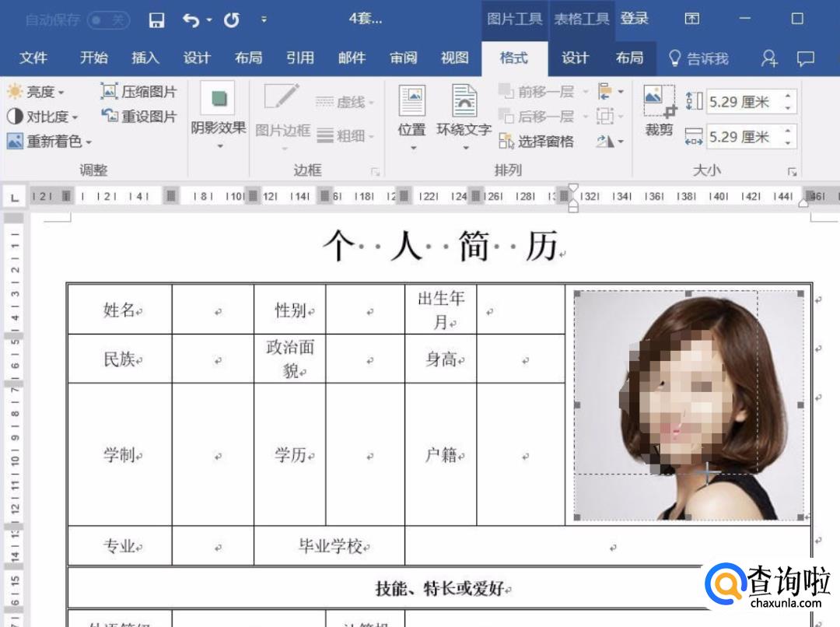
Task: Click the Share person icon
Action: click(768, 58)
